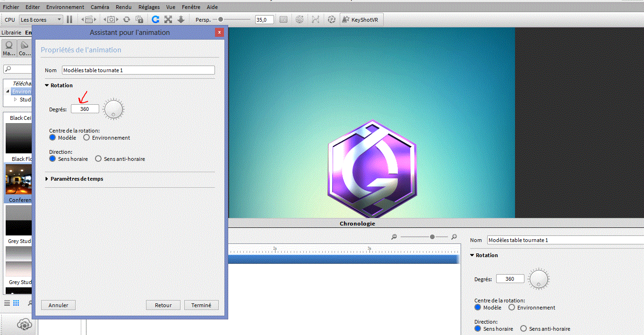
Task: Open the Vue menu
Action: tap(171, 7)
